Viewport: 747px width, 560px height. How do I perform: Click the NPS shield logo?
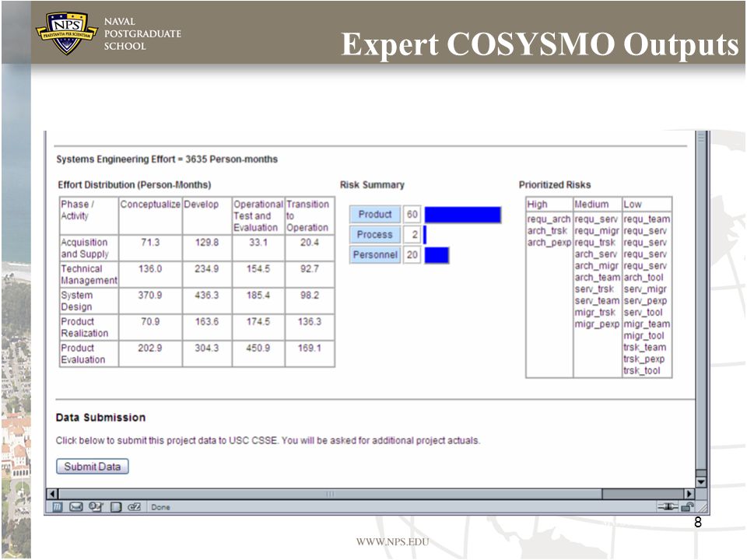(66, 33)
